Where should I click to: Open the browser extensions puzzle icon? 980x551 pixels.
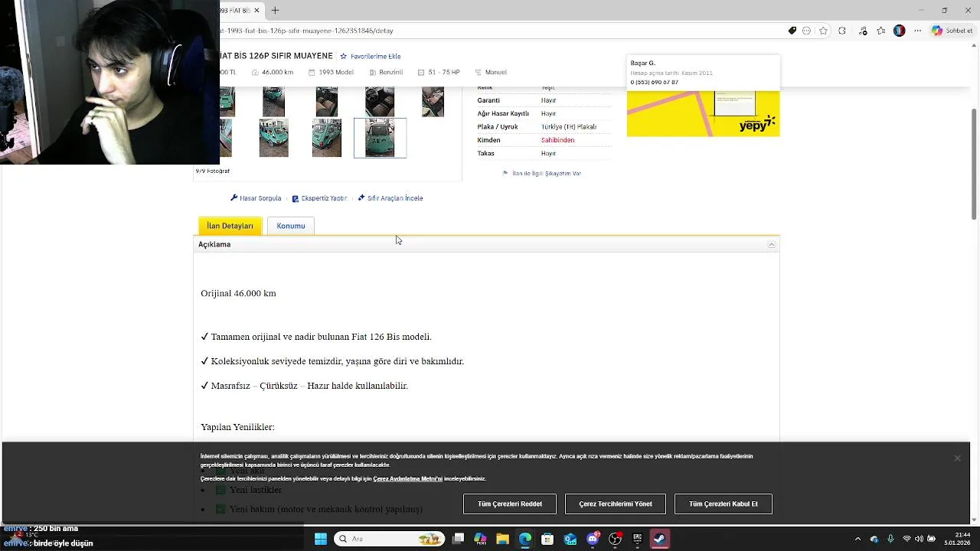click(x=842, y=31)
